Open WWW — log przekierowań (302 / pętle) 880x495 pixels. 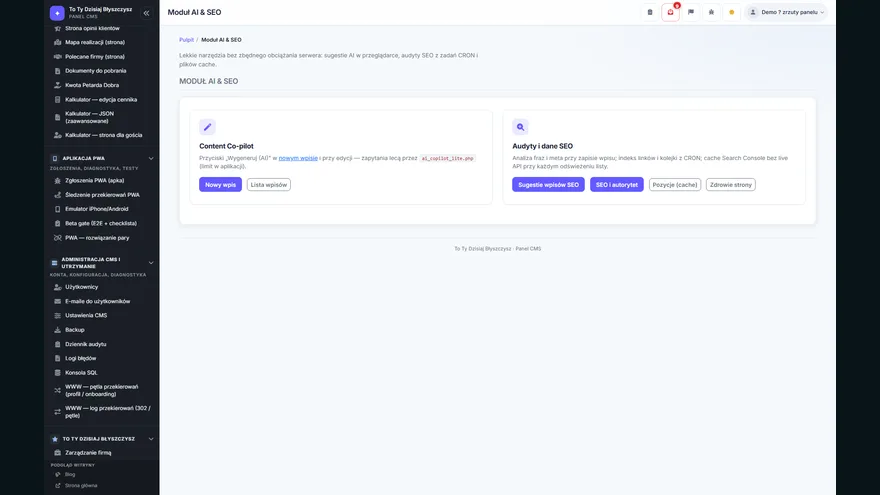point(102,412)
